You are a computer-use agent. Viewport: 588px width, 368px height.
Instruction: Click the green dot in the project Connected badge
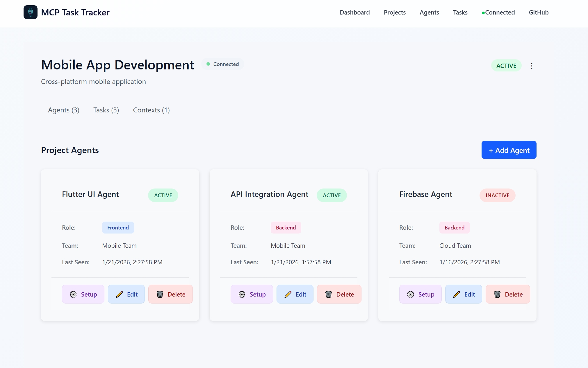coord(208,64)
